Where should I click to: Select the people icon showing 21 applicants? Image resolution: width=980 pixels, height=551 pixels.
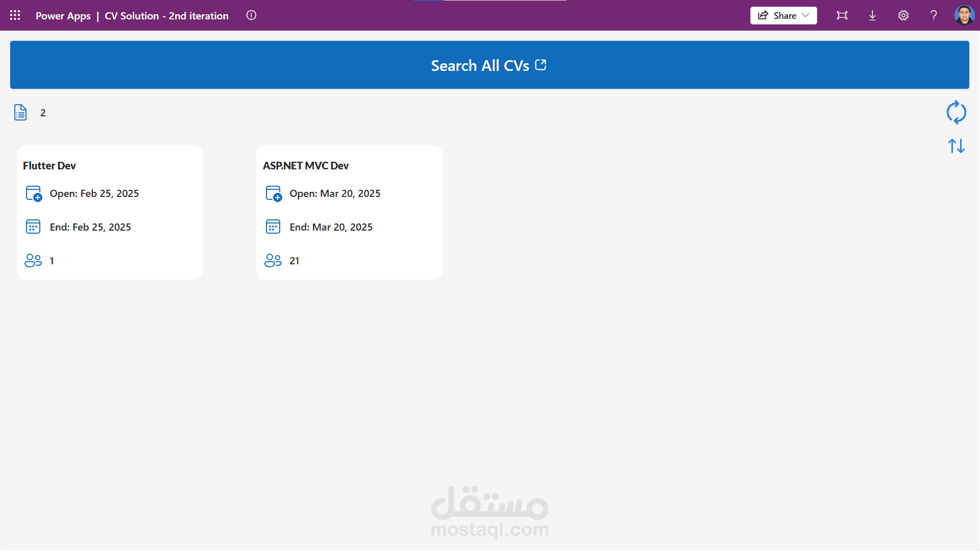[x=273, y=260]
